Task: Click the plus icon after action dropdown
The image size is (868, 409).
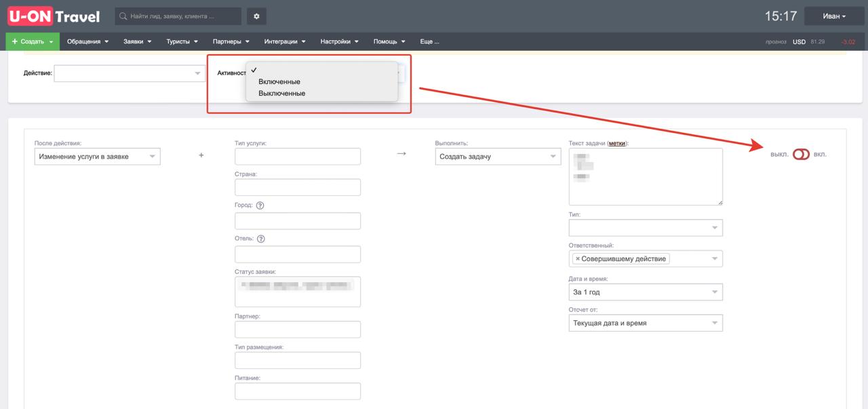Action: click(201, 155)
